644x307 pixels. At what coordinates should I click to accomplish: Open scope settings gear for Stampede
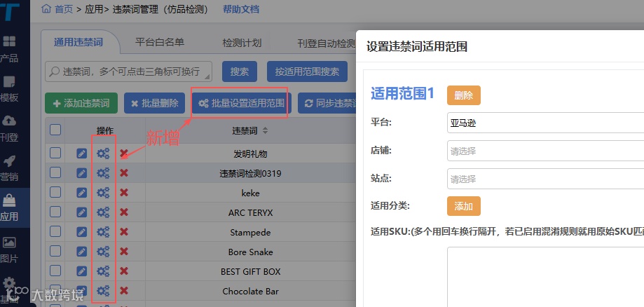(x=103, y=232)
